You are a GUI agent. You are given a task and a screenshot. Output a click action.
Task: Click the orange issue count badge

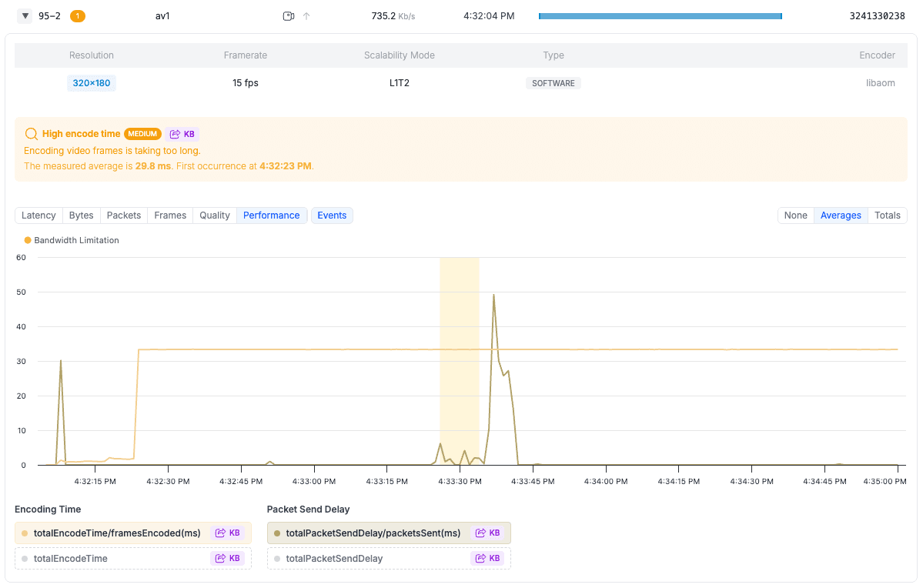click(x=78, y=16)
